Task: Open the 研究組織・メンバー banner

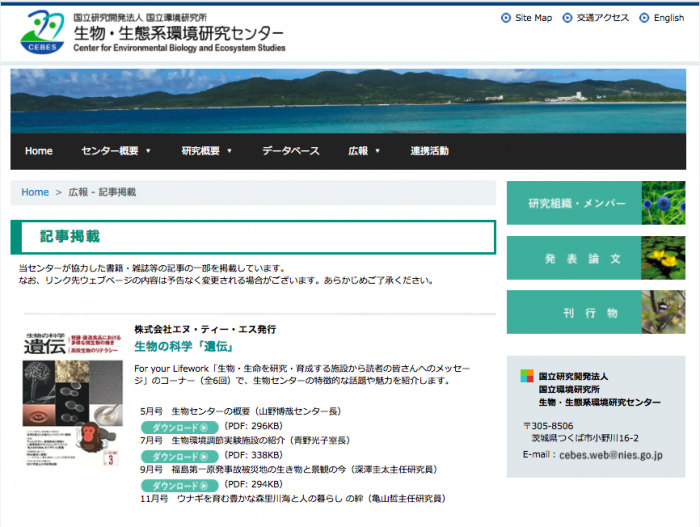Action: coord(596,203)
